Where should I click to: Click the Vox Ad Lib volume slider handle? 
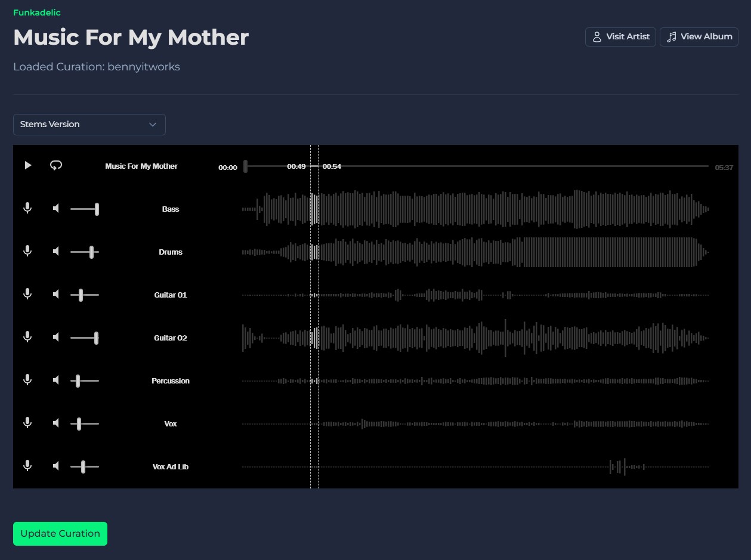point(83,466)
